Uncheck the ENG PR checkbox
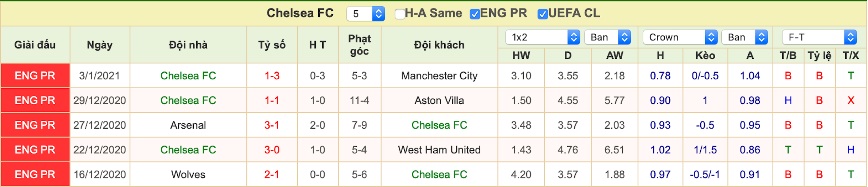The width and height of the screenshot is (868, 187). tap(475, 14)
